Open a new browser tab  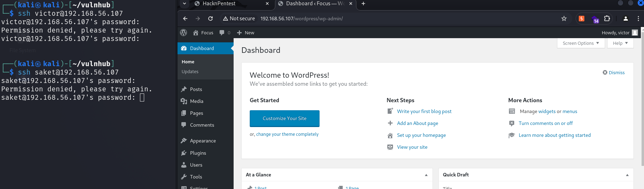tap(363, 3)
